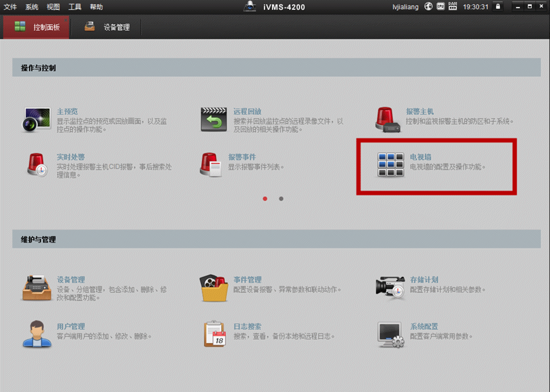Open the 工具 menu

tap(74, 6)
